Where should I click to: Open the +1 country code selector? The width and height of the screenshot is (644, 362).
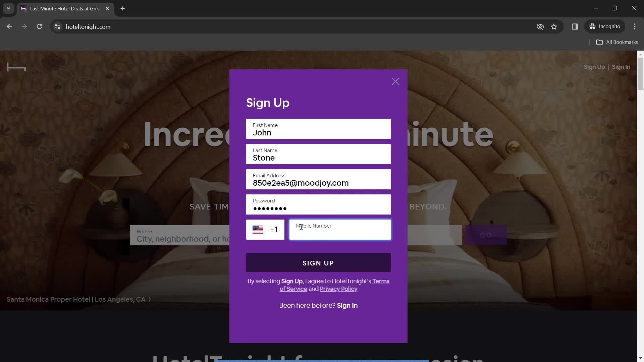[265, 230]
